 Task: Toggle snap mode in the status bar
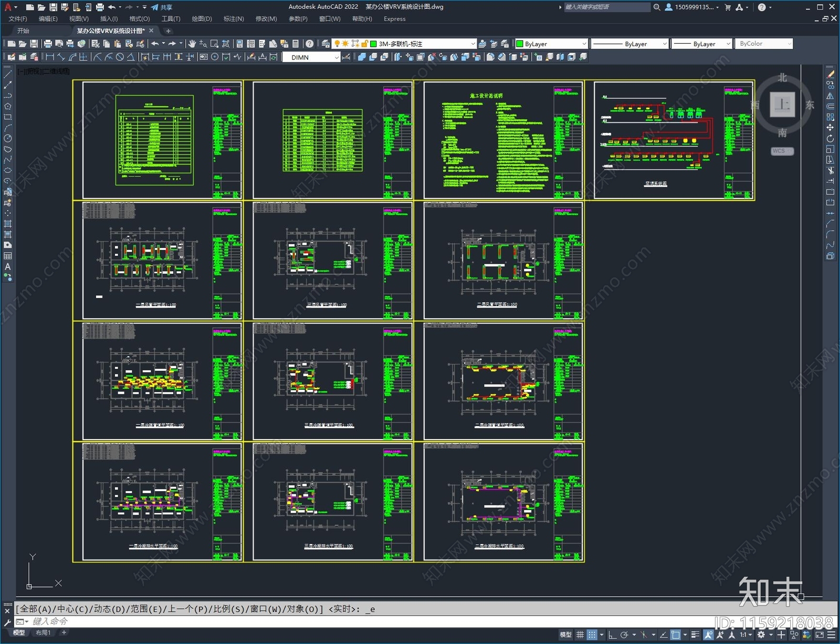[592, 635]
